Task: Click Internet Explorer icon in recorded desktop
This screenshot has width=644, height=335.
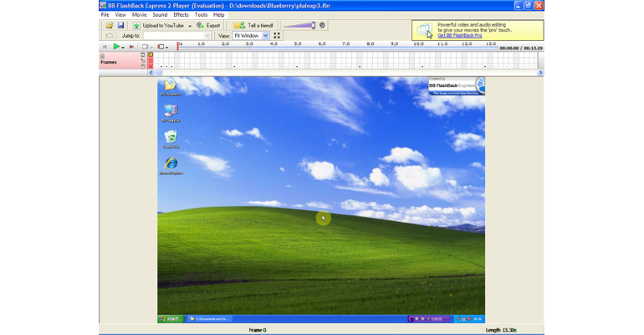Action: (x=171, y=165)
